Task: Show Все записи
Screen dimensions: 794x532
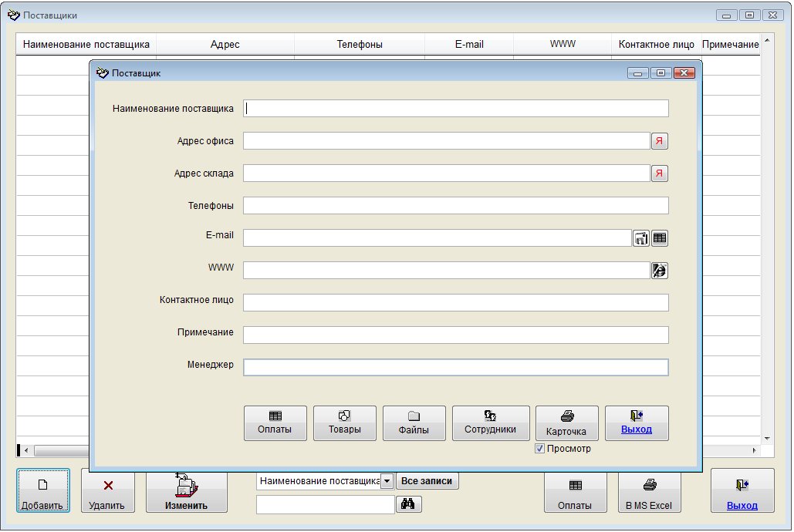Action: (427, 481)
